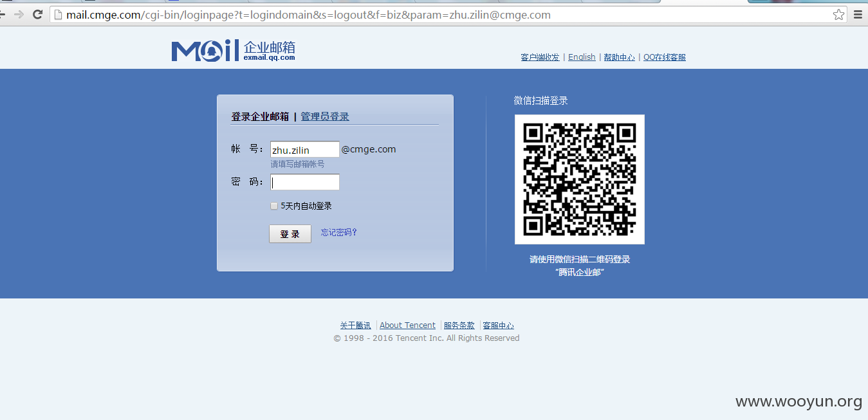Click the account field with zhu.zilin
This screenshot has width=868, height=420.
305,149
